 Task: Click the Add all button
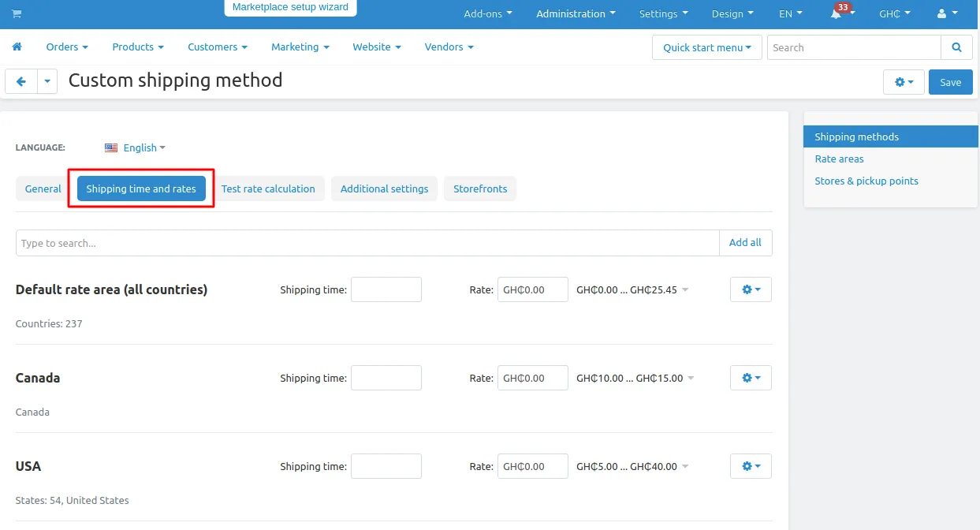[x=745, y=243]
